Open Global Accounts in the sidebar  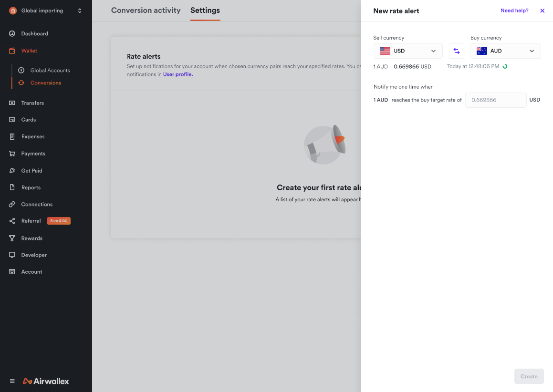tap(50, 71)
